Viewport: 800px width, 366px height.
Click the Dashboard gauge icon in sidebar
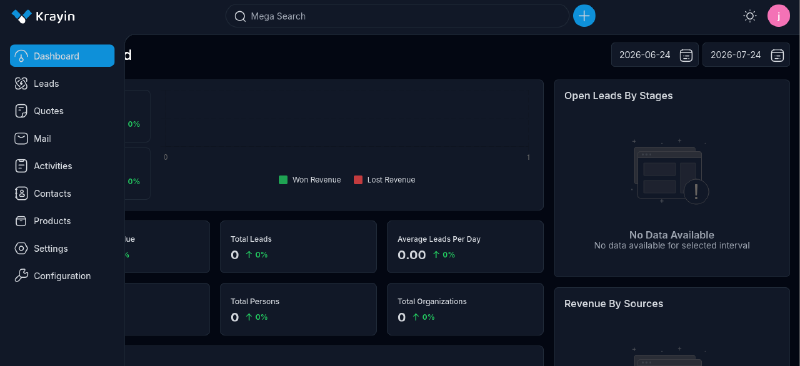(21, 56)
